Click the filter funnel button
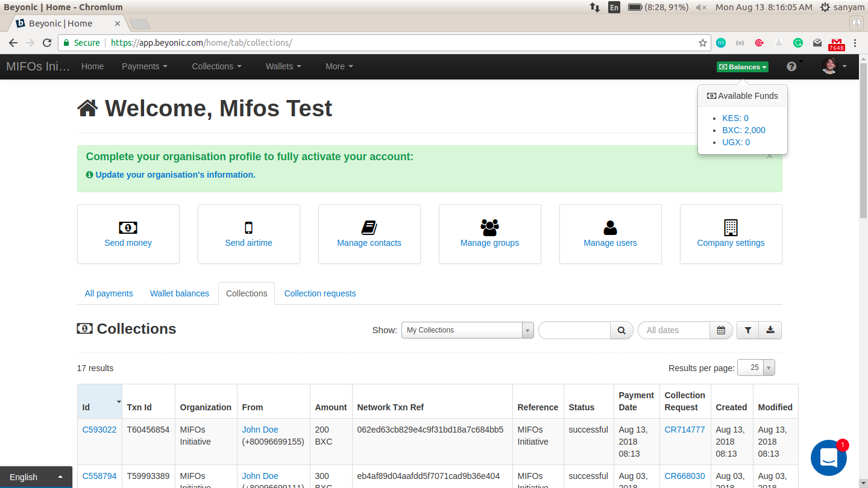This screenshot has width=868, height=488. (747, 330)
